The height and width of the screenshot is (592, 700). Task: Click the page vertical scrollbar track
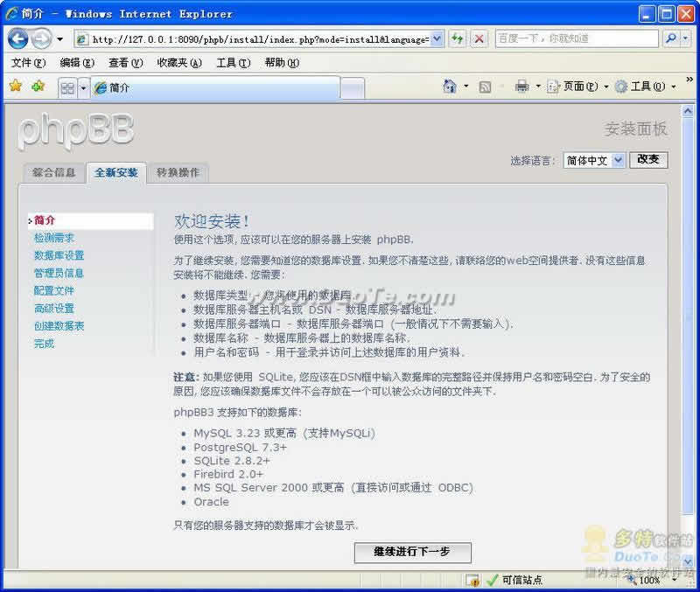pos(688,533)
